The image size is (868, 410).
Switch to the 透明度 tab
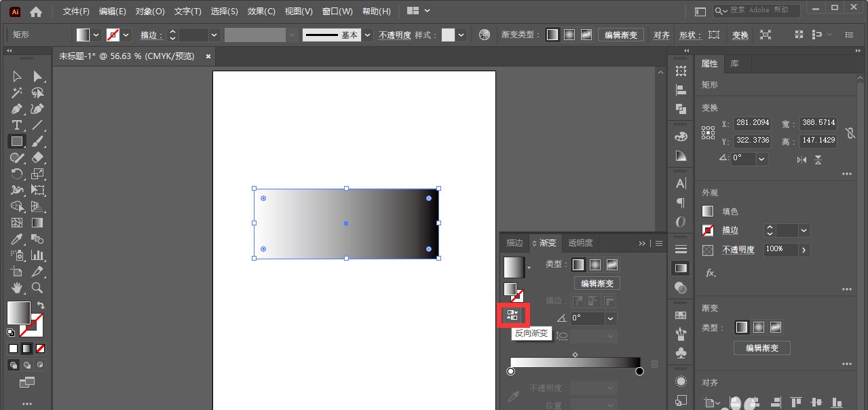(x=580, y=242)
